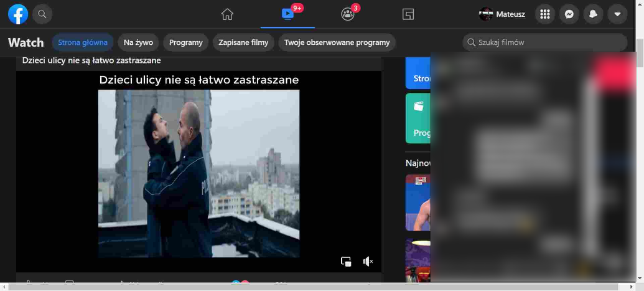Toggle picture-in-picture on the video

[346, 261]
